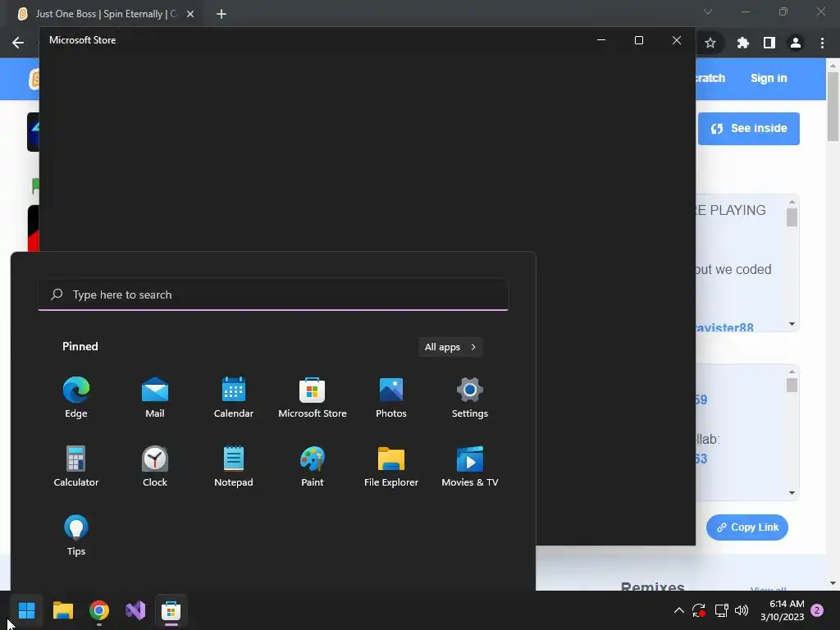
Task: Launch the Calculator app
Action: (x=76, y=466)
